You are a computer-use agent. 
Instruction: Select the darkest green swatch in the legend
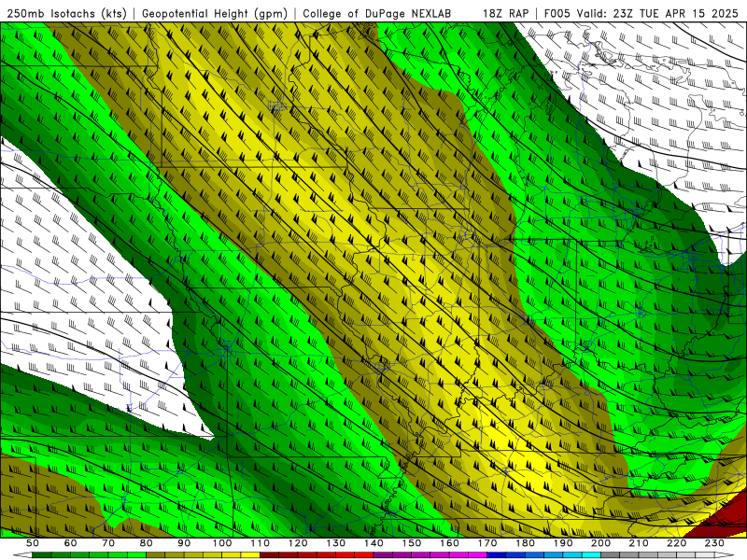42,554
